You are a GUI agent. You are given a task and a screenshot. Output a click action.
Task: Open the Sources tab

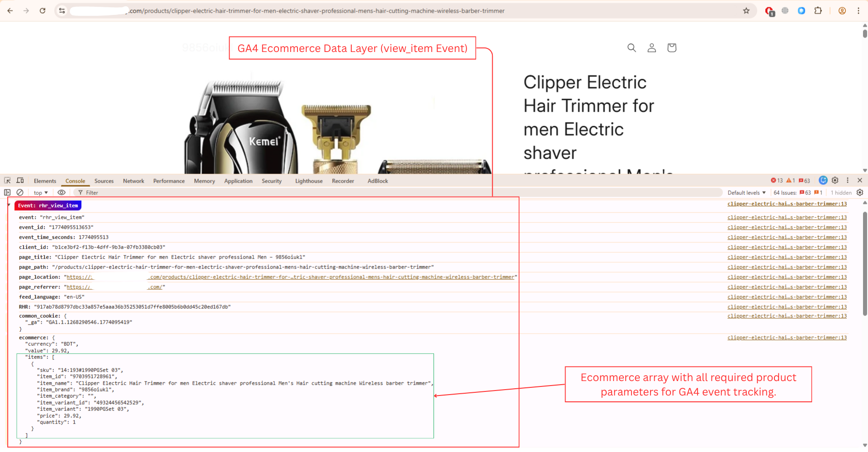click(104, 181)
